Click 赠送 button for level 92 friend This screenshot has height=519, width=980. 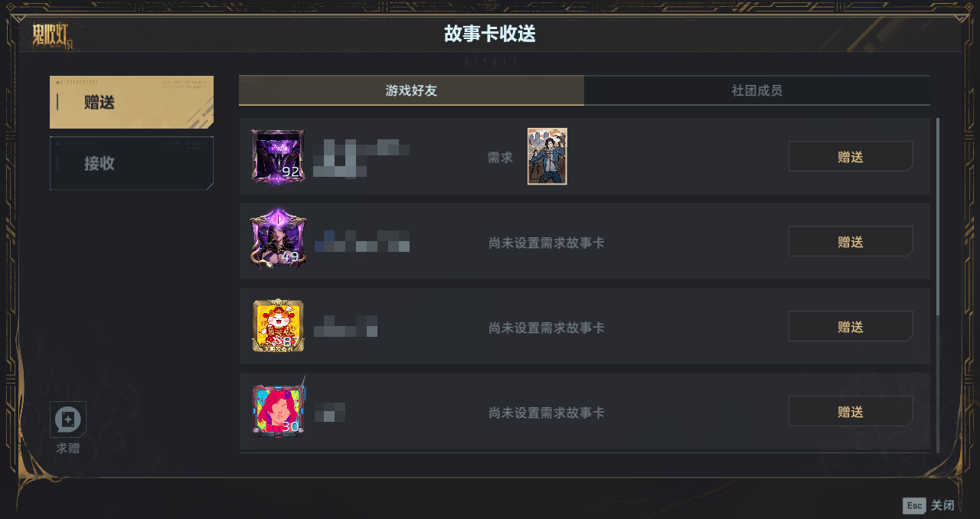point(851,156)
